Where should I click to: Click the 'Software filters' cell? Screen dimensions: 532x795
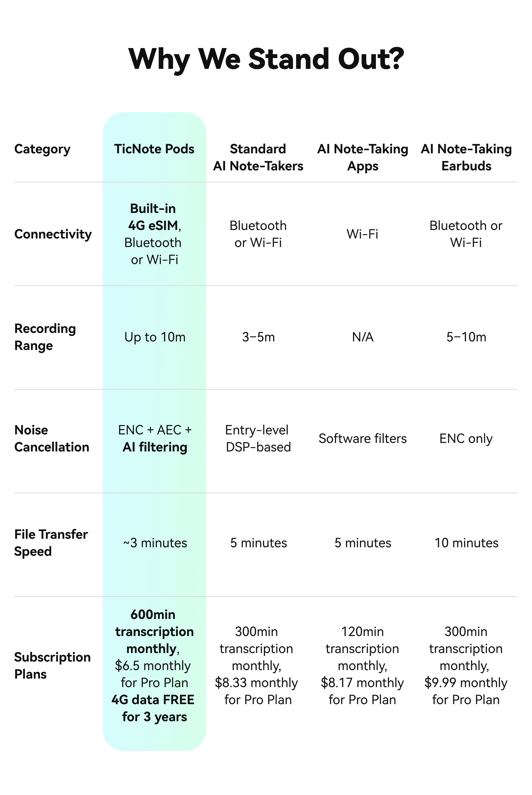[x=362, y=439]
